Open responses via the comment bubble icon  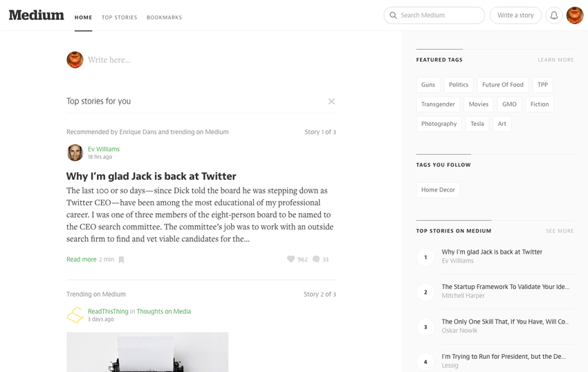pyautogui.click(x=316, y=259)
